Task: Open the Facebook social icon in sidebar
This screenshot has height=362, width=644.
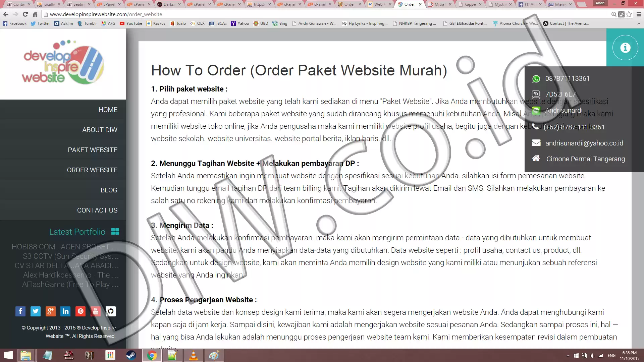Action: tap(20, 311)
